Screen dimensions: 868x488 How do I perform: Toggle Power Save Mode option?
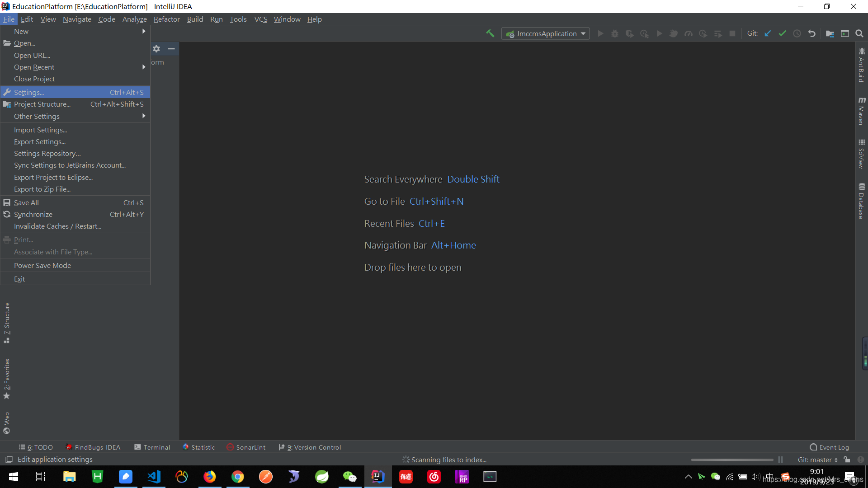[x=42, y=265]
